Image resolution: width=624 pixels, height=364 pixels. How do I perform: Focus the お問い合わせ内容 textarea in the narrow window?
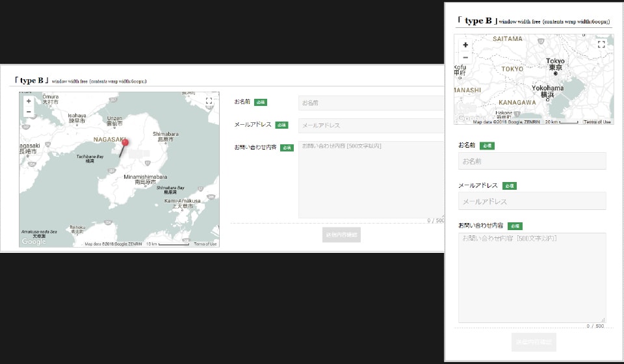pyautogui.click(x=532, y=278)
